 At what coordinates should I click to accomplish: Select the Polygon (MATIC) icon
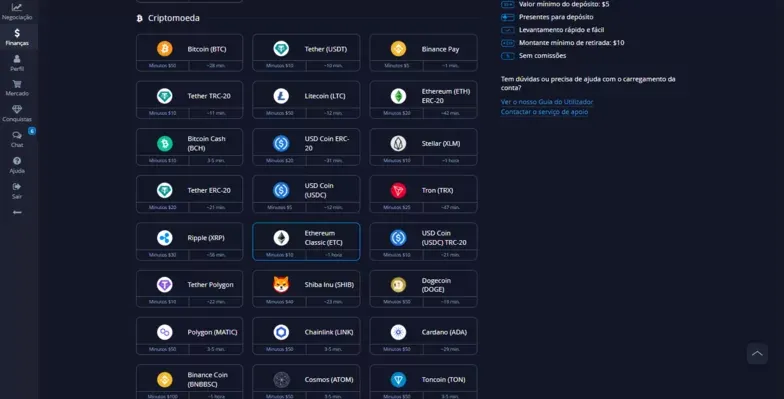[x=164, y=332]
